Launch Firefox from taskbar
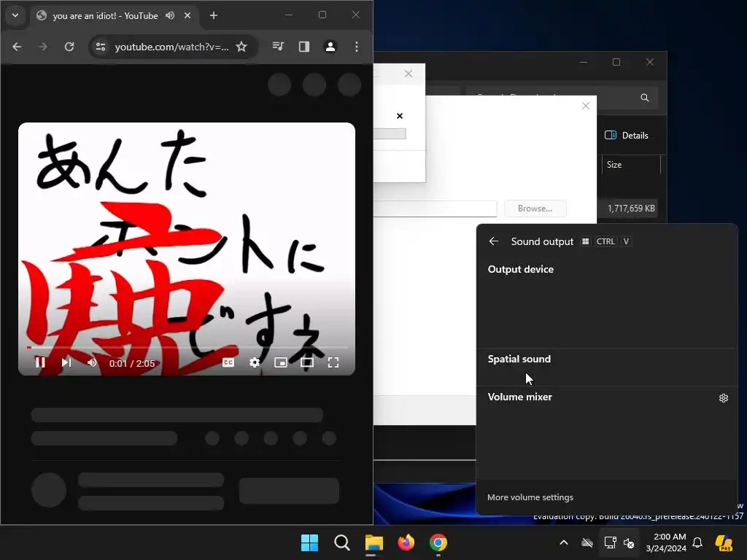747x560 pixels. click(406, 542)
